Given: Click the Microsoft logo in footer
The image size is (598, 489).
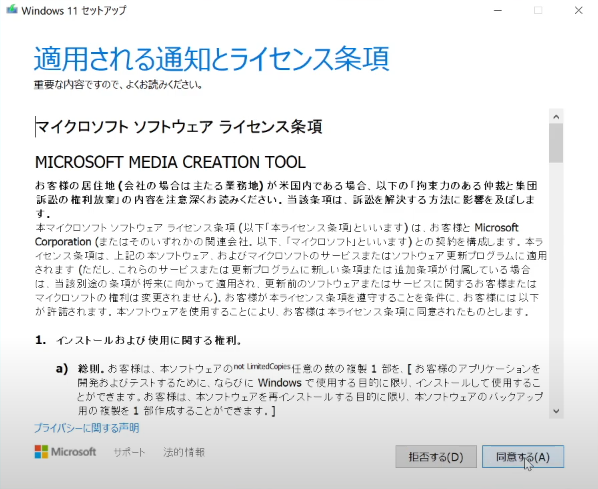Looking at the screenshot, I should 65,452.
